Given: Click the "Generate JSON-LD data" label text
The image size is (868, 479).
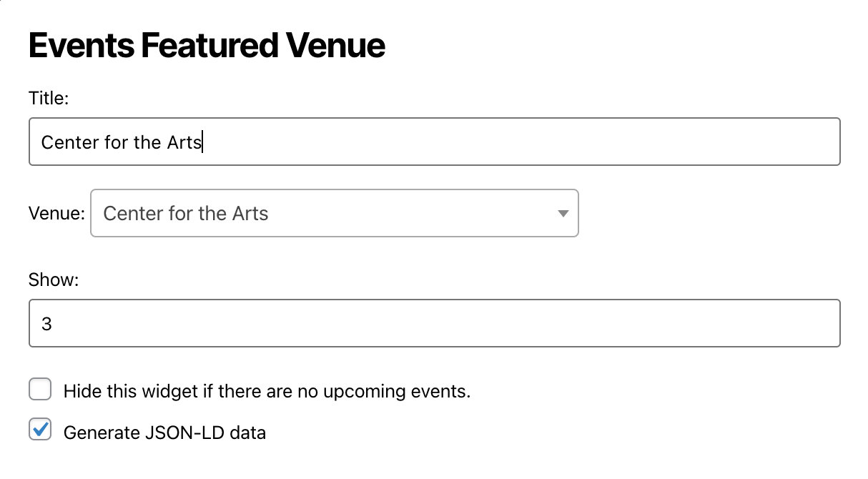Looking at the screenshot, I should tap(164, 432).
